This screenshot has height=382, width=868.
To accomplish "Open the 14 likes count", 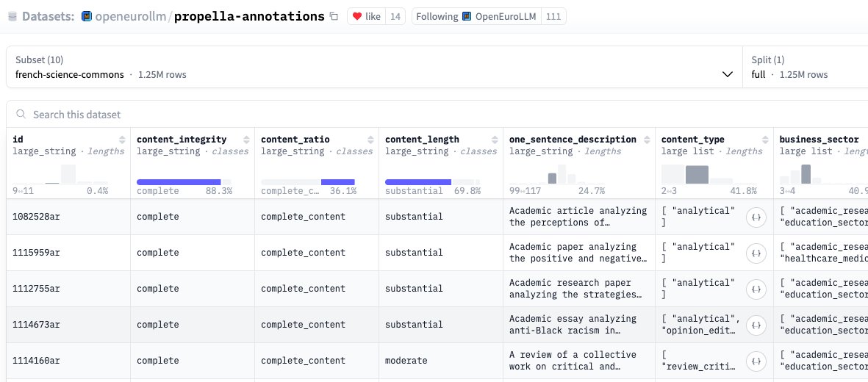I will 395,17.
